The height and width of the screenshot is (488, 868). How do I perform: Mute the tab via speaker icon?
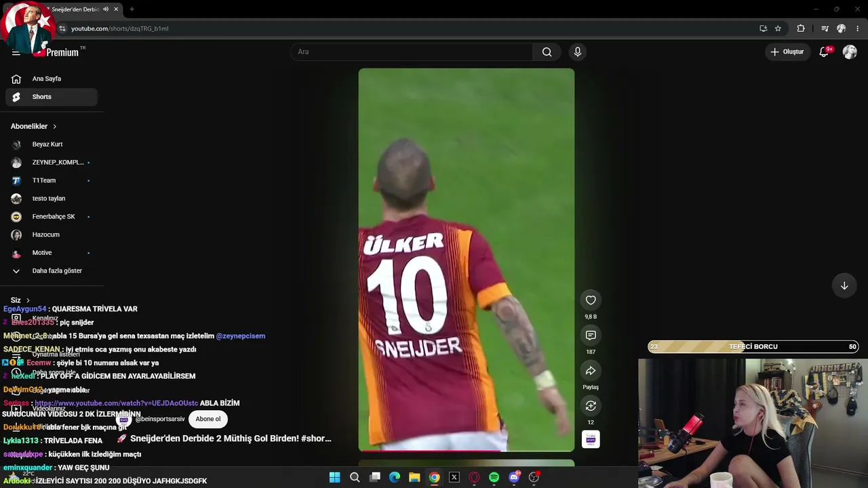tap(105, 9)
